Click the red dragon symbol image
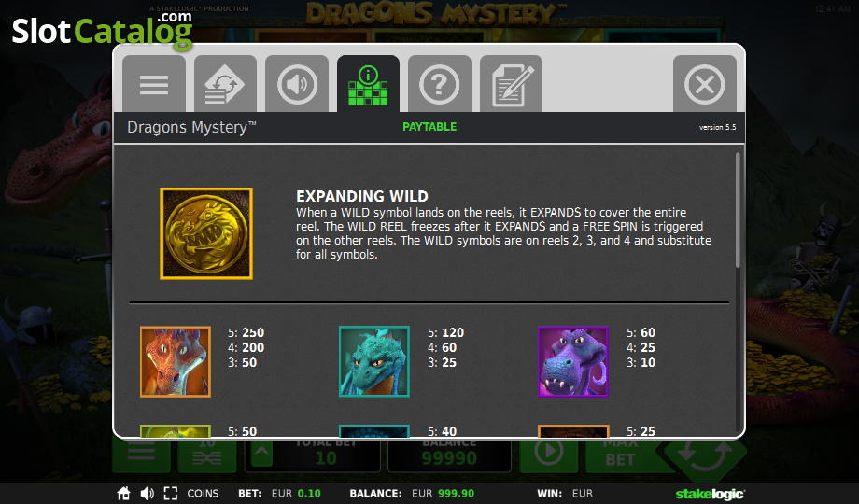This screenshot has height=504, width=859. [176, 361]
